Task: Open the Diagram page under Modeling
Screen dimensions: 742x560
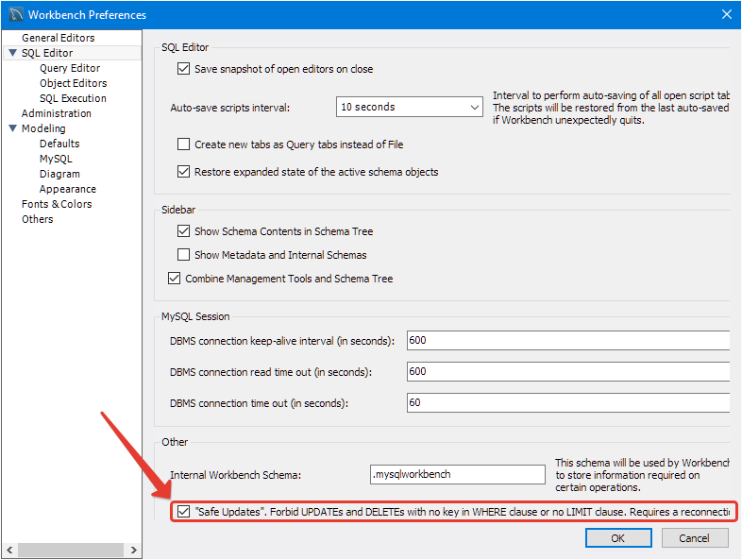Action: (59, 174)
